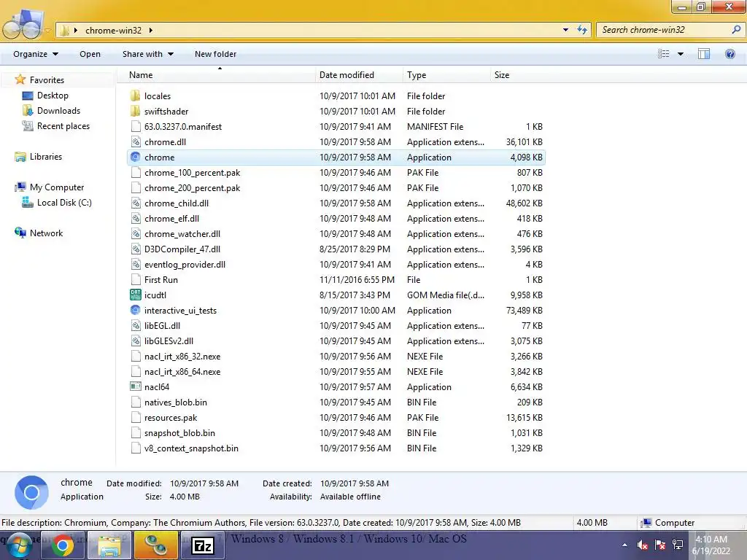Select the libEGL.dll file icon

136,326
